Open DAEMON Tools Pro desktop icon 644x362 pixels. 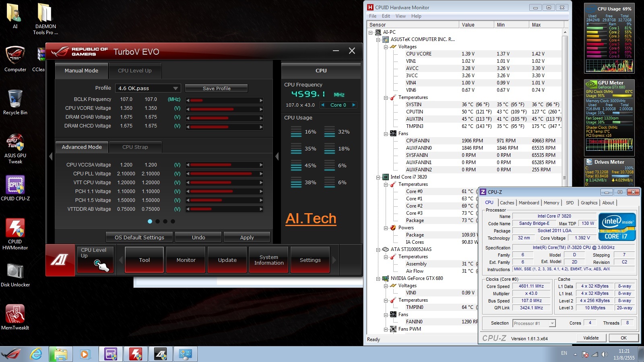45,19
